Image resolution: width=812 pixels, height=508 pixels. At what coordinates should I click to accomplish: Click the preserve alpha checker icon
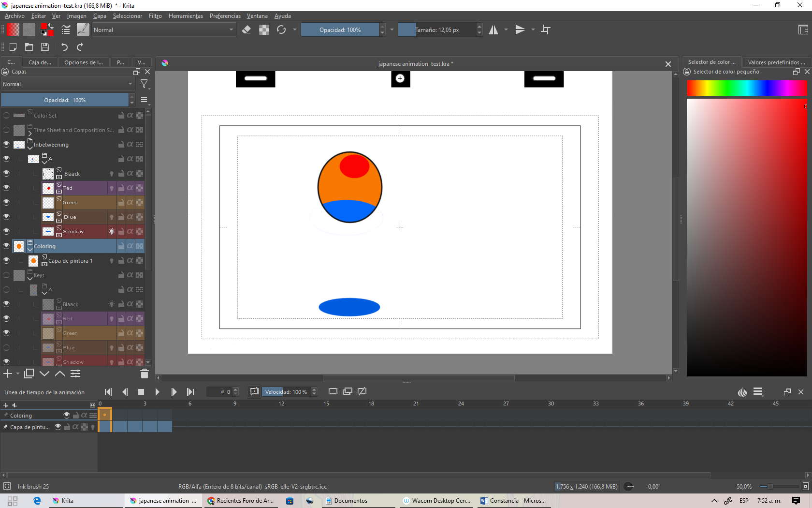264,30
